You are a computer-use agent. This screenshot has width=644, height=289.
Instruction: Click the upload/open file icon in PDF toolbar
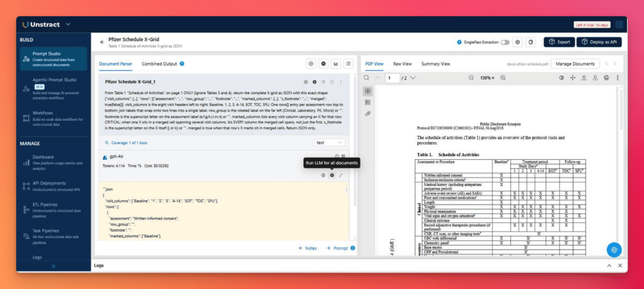coord(584,77)
